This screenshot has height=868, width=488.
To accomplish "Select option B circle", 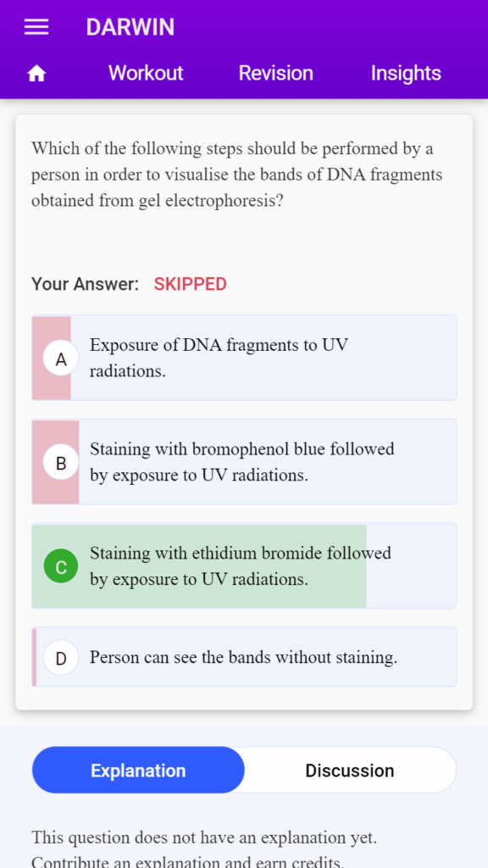I will click(61, 462).
